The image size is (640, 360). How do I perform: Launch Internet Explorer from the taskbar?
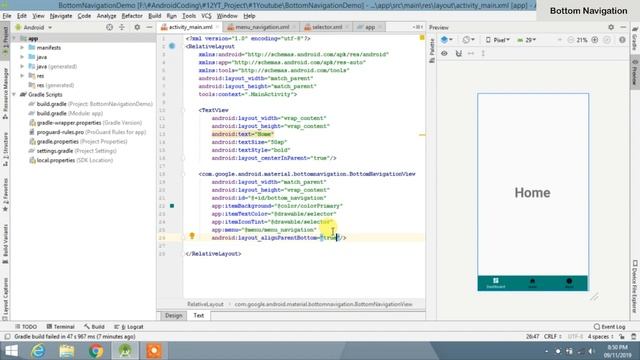pos(38,351)
